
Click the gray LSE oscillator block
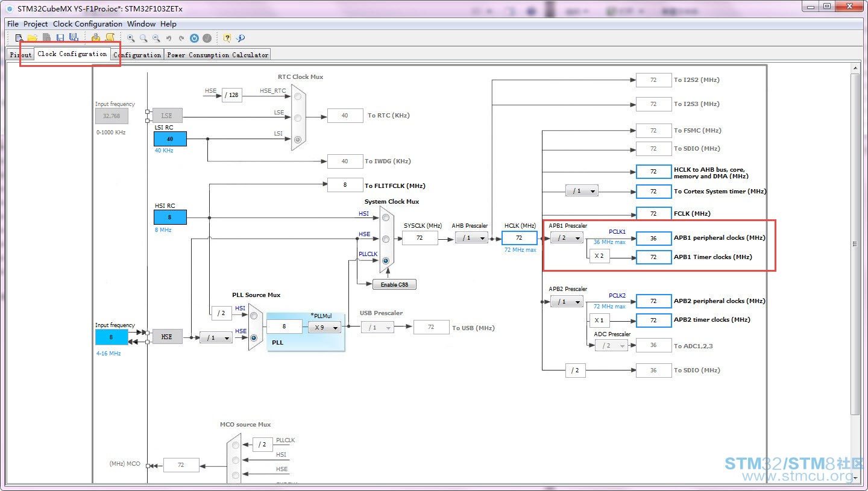pos(167,116)
